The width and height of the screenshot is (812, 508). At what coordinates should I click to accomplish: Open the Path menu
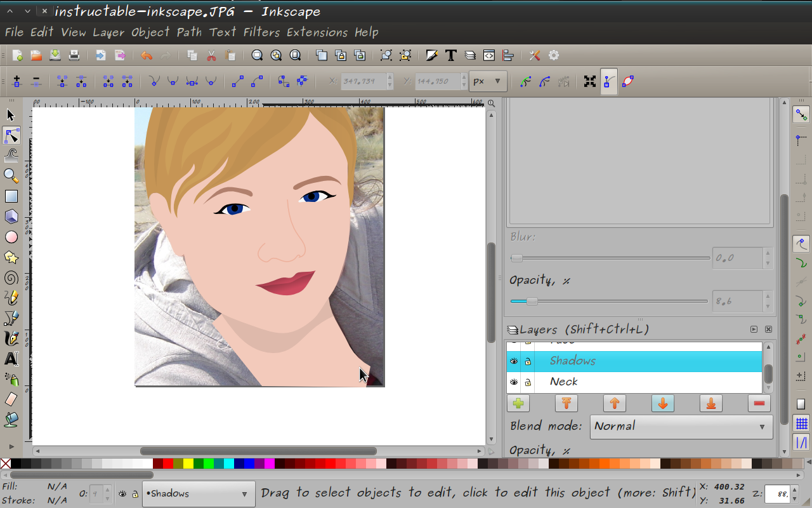(x=189, y=32)
